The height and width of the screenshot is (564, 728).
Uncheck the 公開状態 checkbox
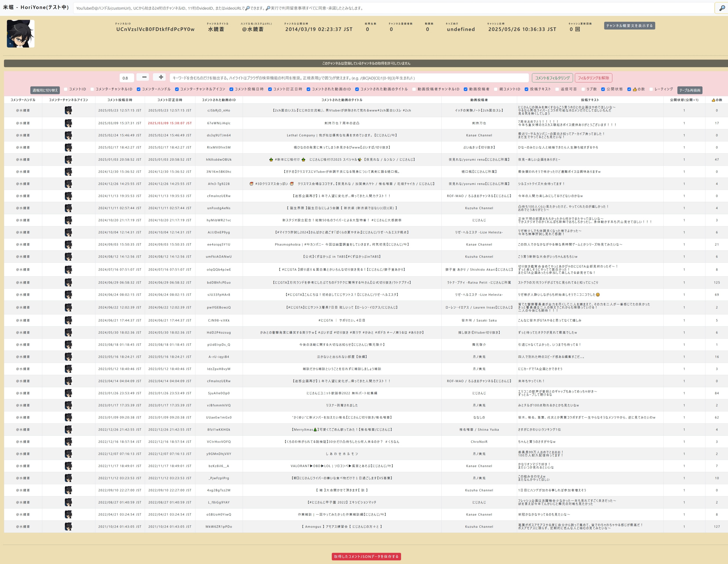coord(603,89)
